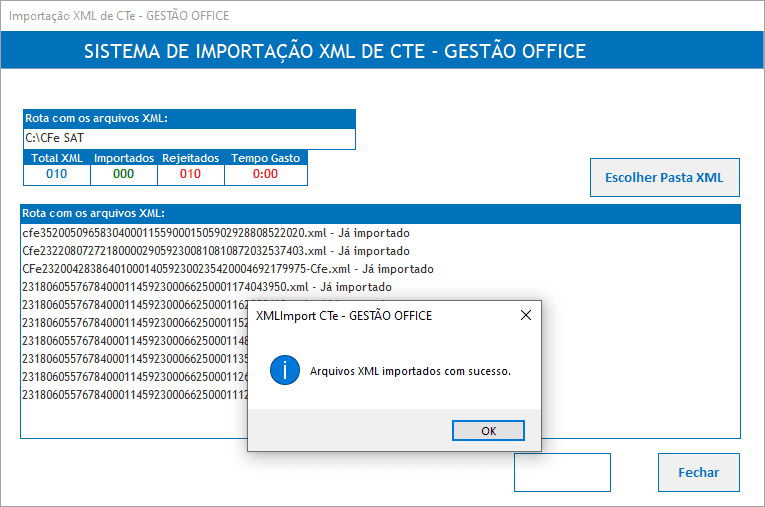Click the XMLImport CTe - GESTÃO OFFICE dialog title
The width and height of the screenshot is (765, 507).
[343, 316]
